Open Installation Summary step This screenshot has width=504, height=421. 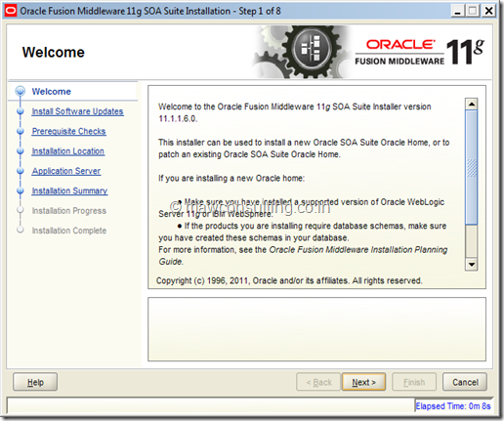[69, 190]
